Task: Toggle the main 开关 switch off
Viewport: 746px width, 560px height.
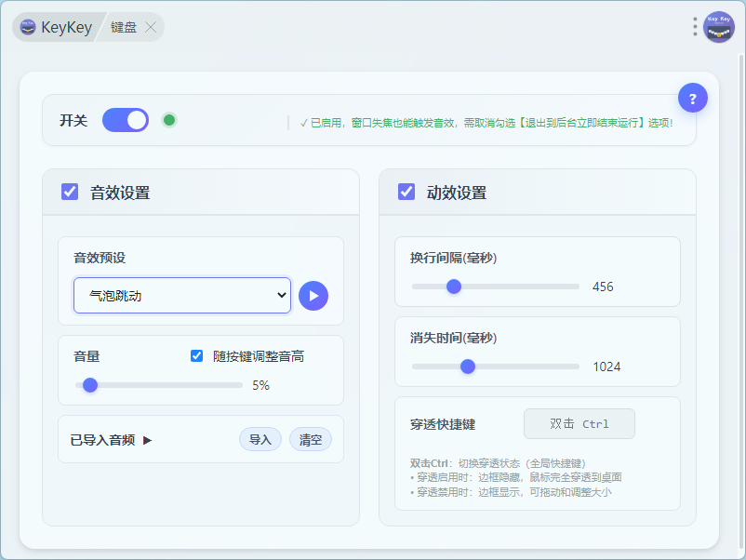Action: point(126,120)
